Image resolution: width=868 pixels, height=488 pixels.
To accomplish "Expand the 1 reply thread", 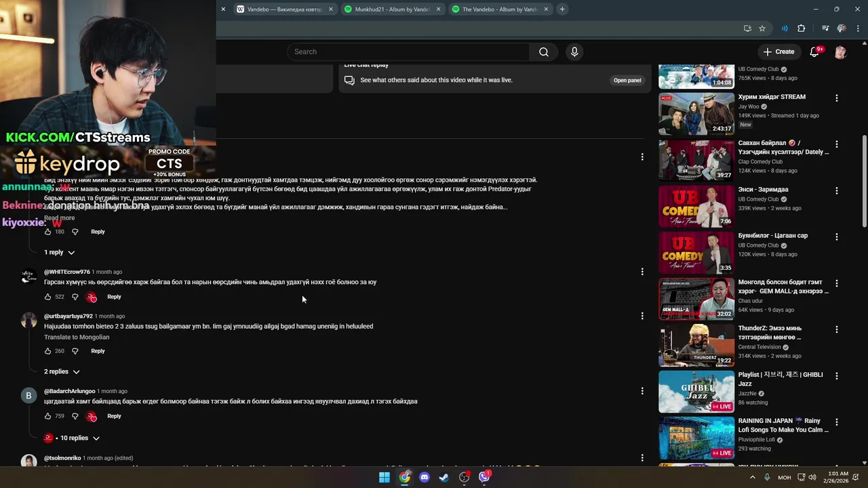I will tap(60, 252).
